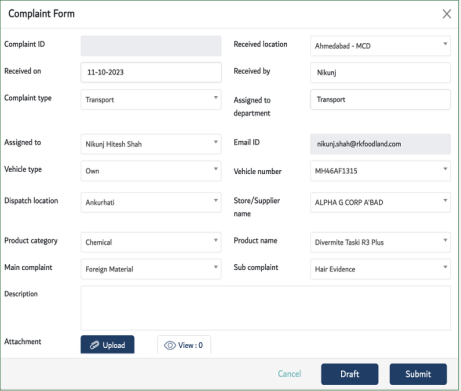This screenshot has height=391, width=461.
Task: Click the Received on date field
Action: (x=151, y=72)
